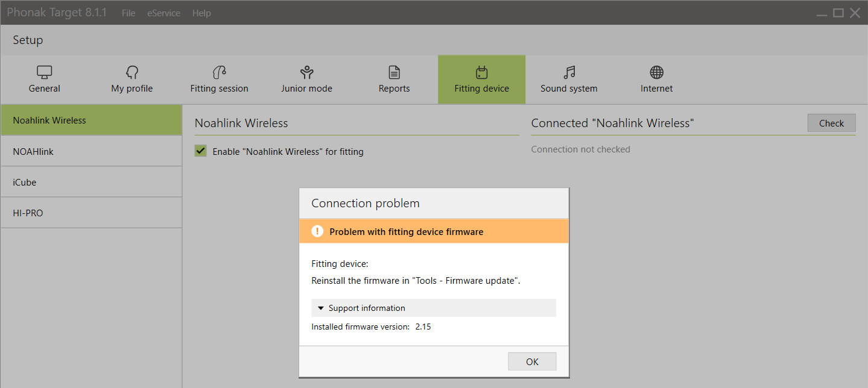Viewport: 868px width, 388px height.
Task: Click the 'Connection not checked' status text
Action: point(580,149)
